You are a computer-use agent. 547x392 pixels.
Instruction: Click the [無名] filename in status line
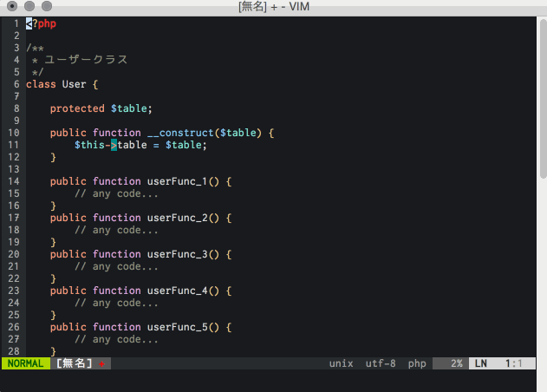click(x=74, y=363)
